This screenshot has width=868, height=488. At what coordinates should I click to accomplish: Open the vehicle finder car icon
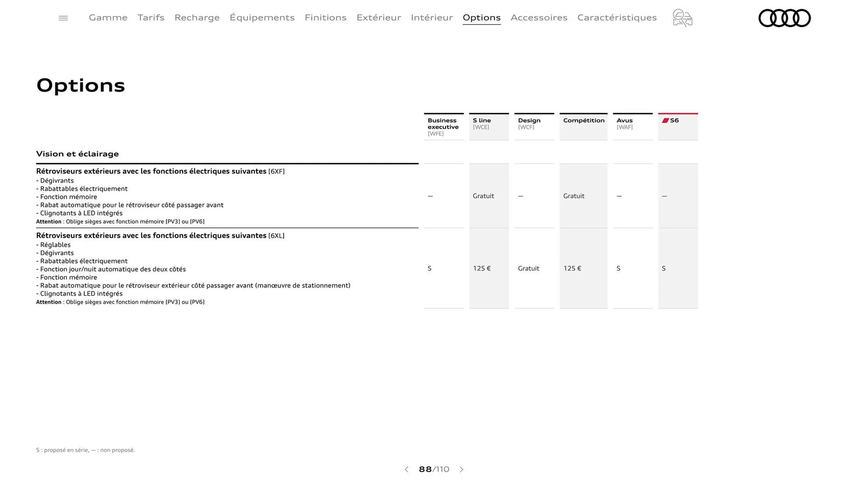[x=682, y=18]
